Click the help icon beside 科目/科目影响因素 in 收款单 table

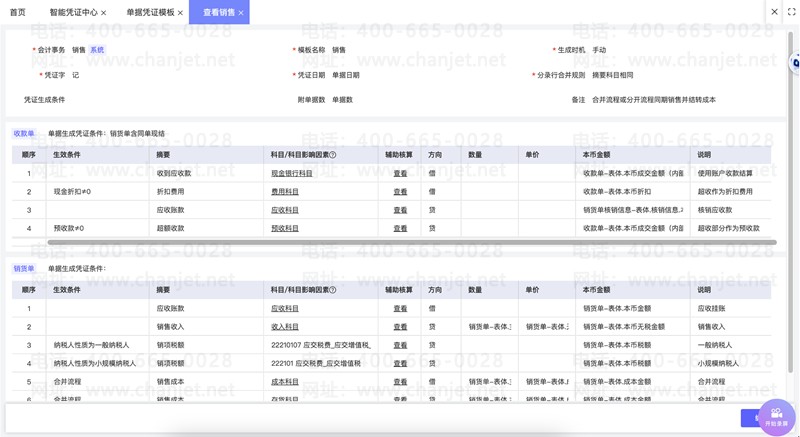tap(333, 155)
